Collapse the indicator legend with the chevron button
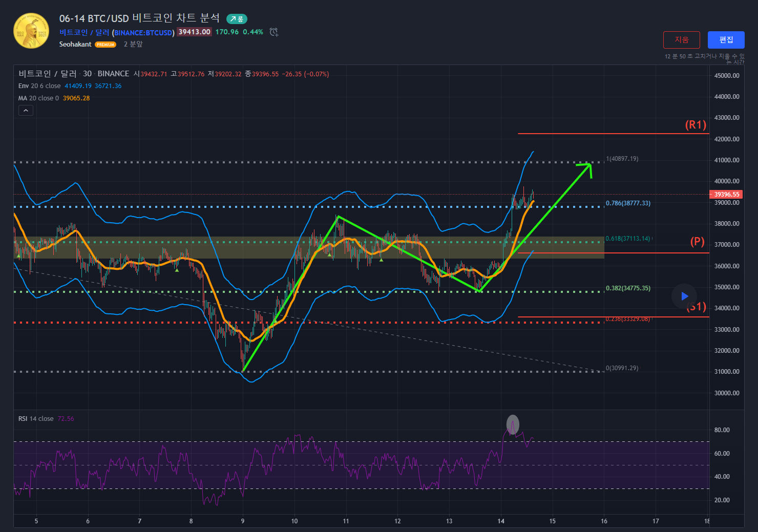This screenshot has width=758, height=532. click(x=26, y=110)
